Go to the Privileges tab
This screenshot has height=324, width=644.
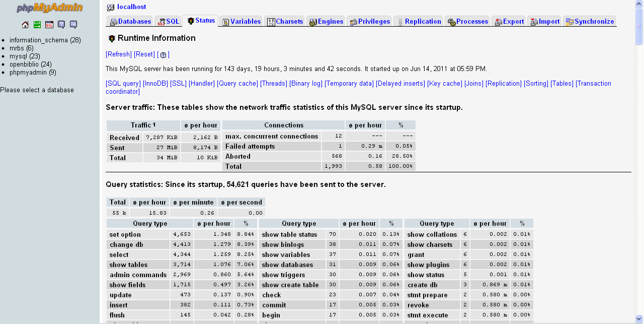point(370,22)
